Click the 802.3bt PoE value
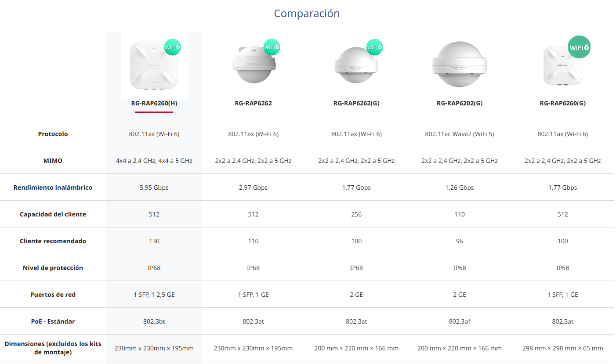 point(154,321)
